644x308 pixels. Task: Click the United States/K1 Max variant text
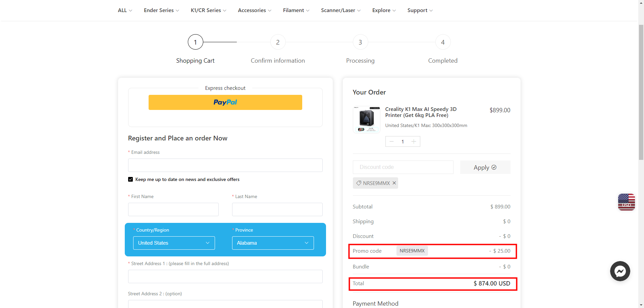tap(426, 125)
